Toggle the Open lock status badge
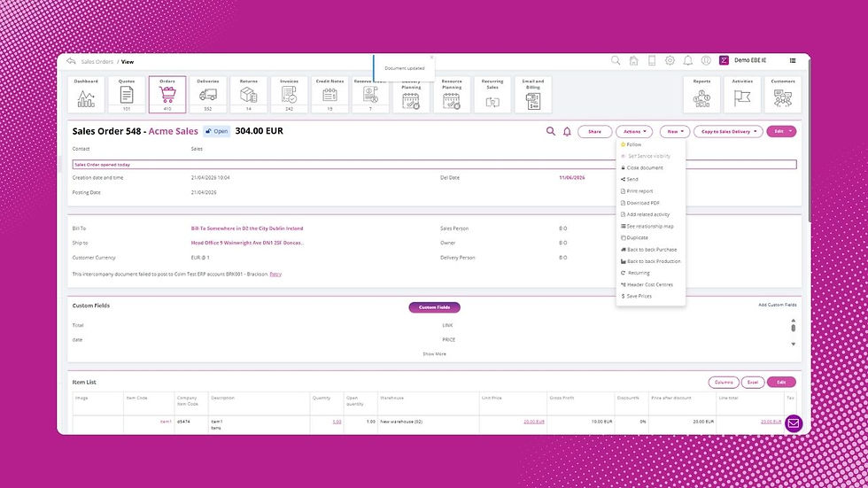The height and width of the screenshot is (488, 868). tap(216, 131)
